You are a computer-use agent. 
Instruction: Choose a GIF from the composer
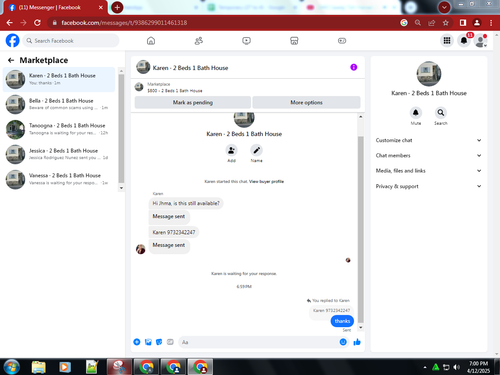click(170, 342)
